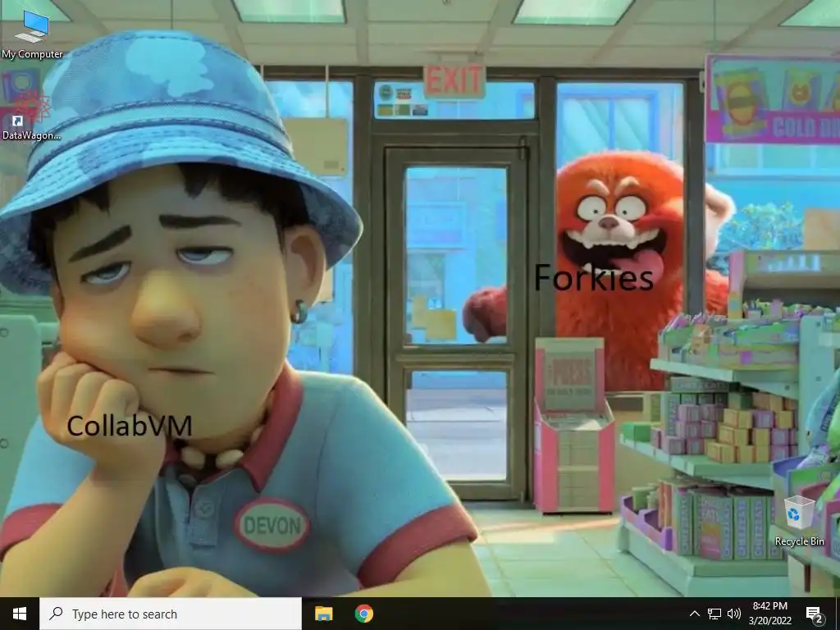Click the Type here to search box
840x630 pixels.
(x=171, y=614)
